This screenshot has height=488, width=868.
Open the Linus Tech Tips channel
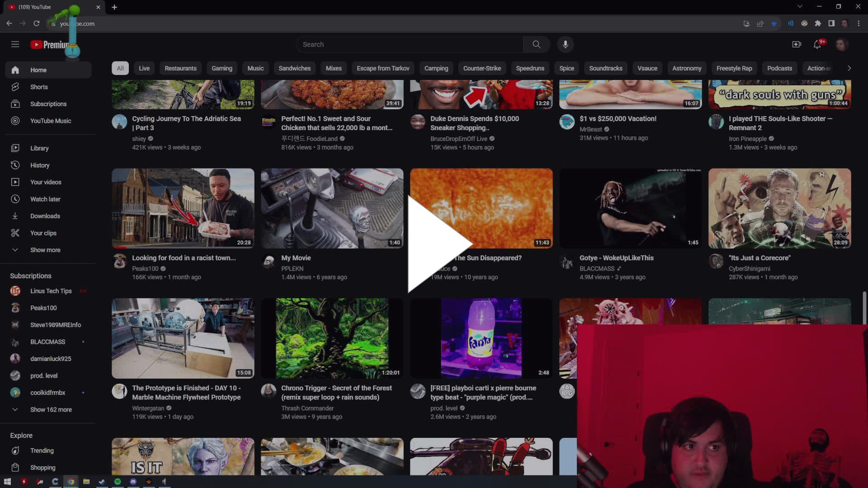point(51,291)
